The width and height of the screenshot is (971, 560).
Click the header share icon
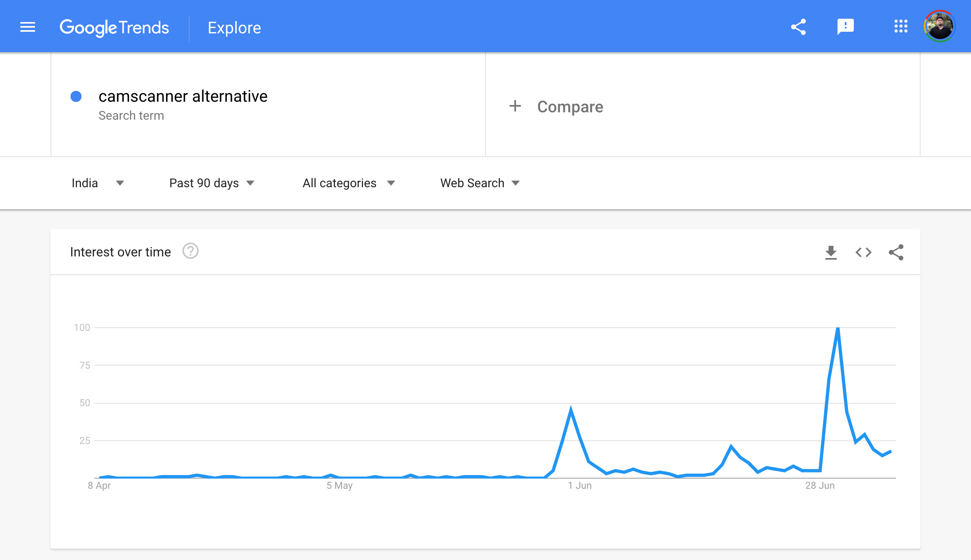[x=798, y=27]
